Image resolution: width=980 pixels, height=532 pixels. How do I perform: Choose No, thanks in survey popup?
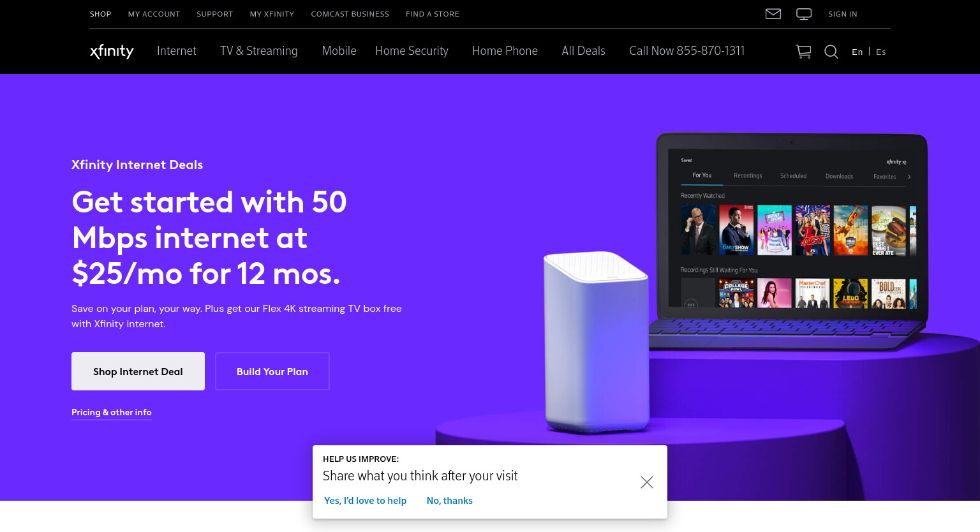click(450, 501)
